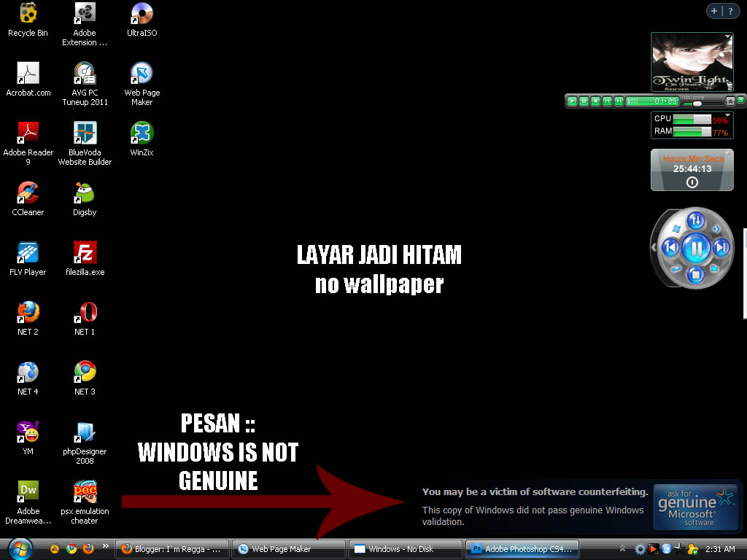
Task: Click the green corner toggle on player
Action: tap(741, 99)
